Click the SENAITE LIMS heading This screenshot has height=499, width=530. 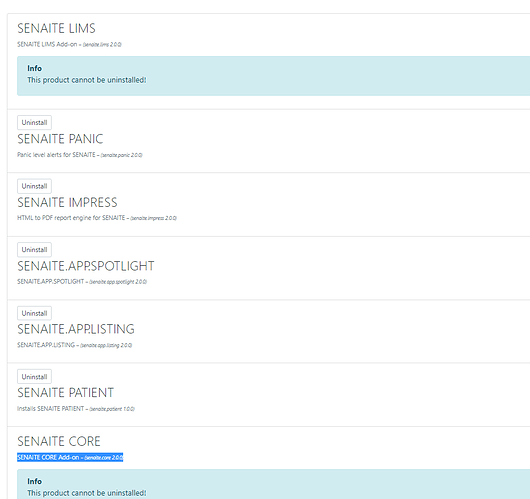pyautogui.click(x=56, y=28)
